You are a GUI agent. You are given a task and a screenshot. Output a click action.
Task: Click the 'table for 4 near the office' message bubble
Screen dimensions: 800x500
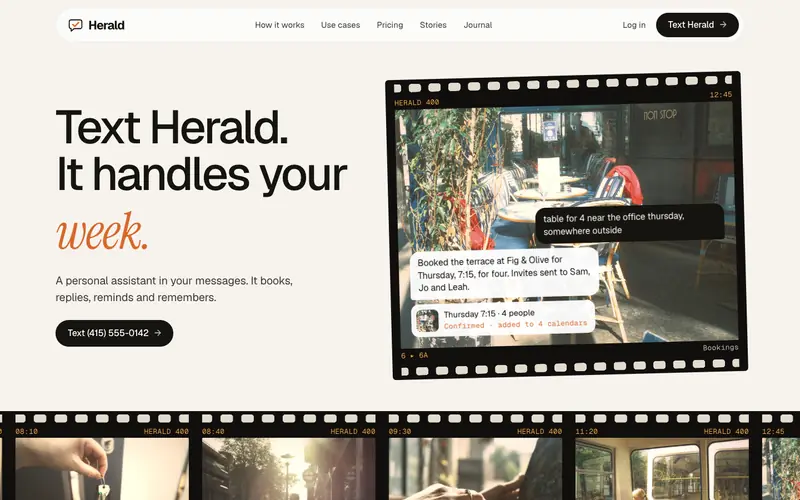click(x=630, y=223)
